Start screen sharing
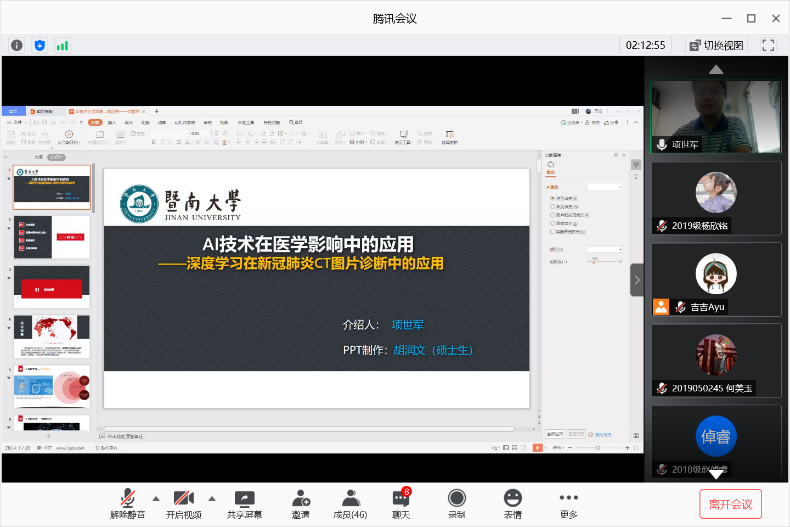The width and height of the screenshot is (790, 527). tap(244, 503)
